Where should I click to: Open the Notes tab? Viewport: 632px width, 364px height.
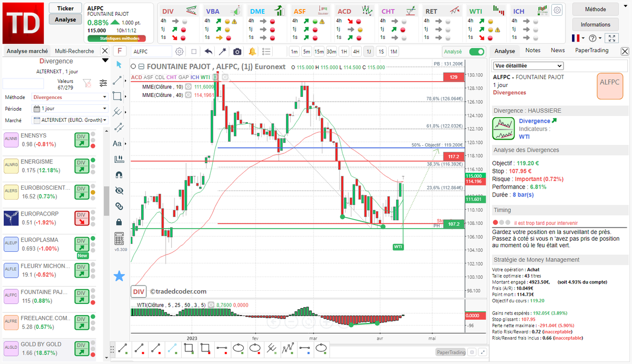coord(533,51)
